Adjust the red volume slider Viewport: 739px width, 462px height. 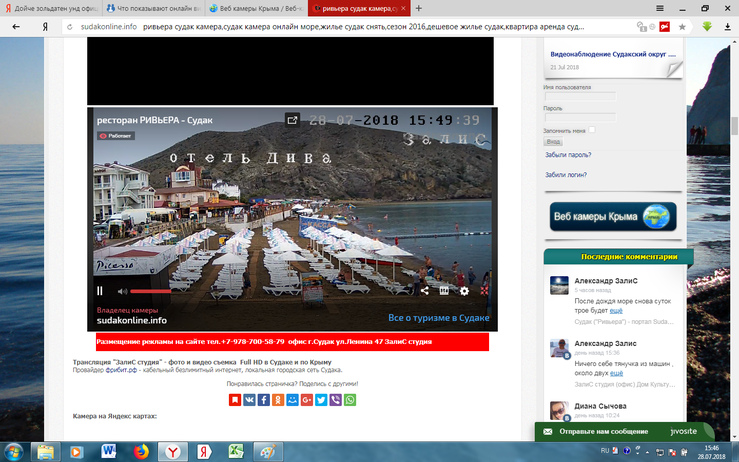[150, 291]
